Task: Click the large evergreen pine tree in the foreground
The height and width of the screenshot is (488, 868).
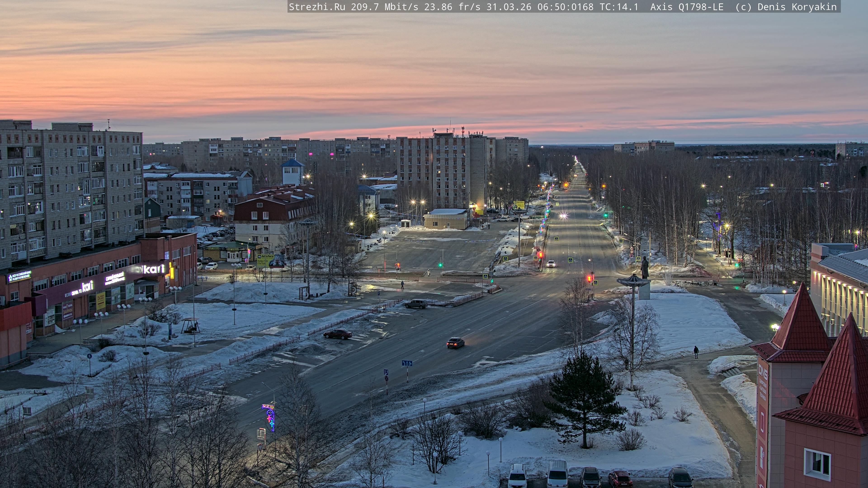Action: click(x=585, y=397)
